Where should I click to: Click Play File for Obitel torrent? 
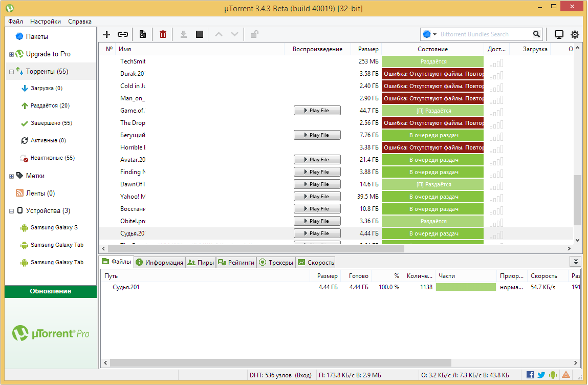pos(317,221)
